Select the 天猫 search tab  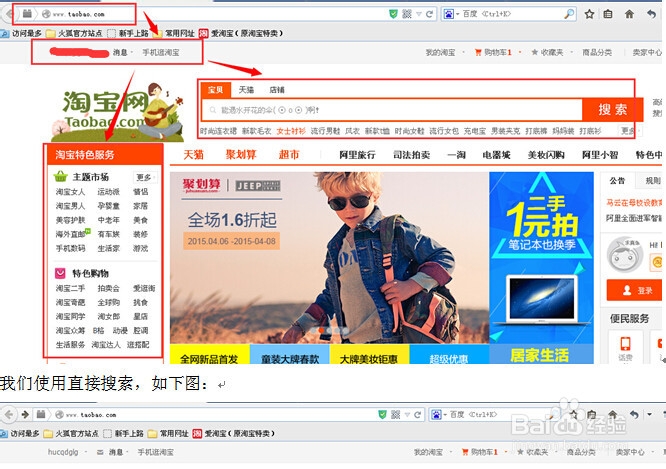246,90
